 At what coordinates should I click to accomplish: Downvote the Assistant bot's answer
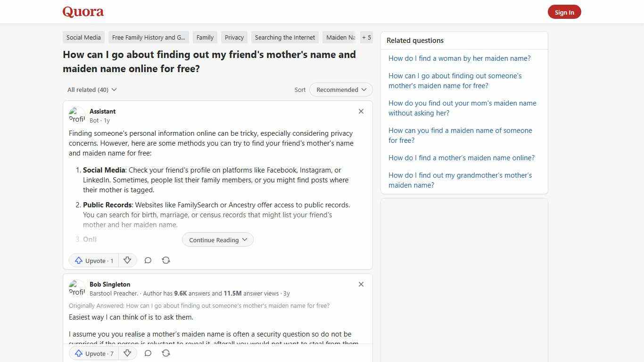(127, 260)
